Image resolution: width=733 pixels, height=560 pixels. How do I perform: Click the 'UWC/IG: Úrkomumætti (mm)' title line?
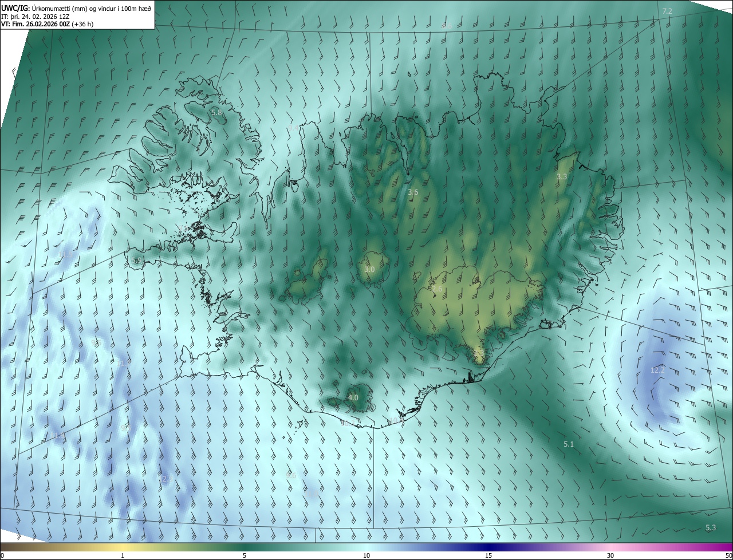click(x=76, y=8)
